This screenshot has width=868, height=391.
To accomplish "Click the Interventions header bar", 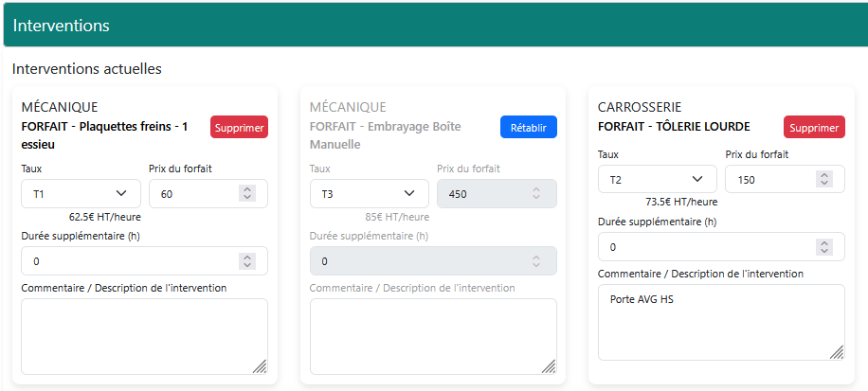I will 434,26.
